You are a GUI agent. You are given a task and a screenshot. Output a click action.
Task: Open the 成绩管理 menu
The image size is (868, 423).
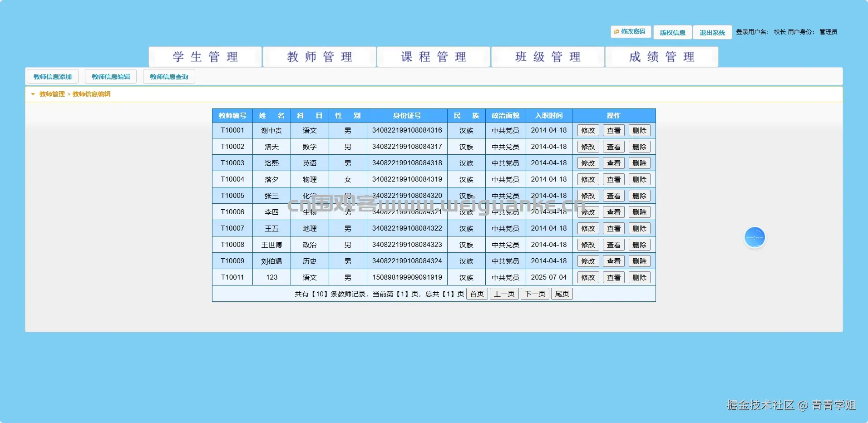662,57
